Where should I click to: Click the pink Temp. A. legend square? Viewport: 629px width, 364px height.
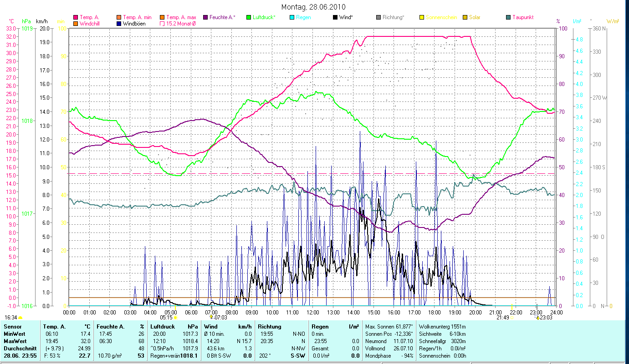click(76, 17)
